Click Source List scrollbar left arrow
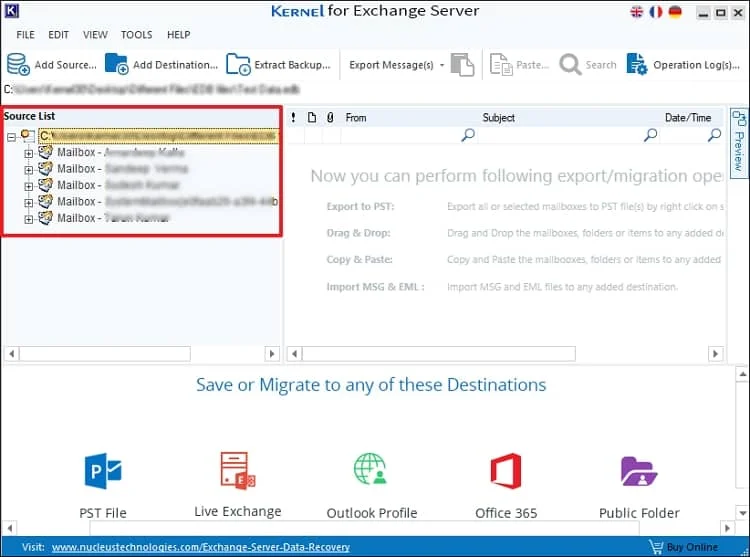Image resolution: width=750 pixels, height=557 pixels. click(11, 354)
